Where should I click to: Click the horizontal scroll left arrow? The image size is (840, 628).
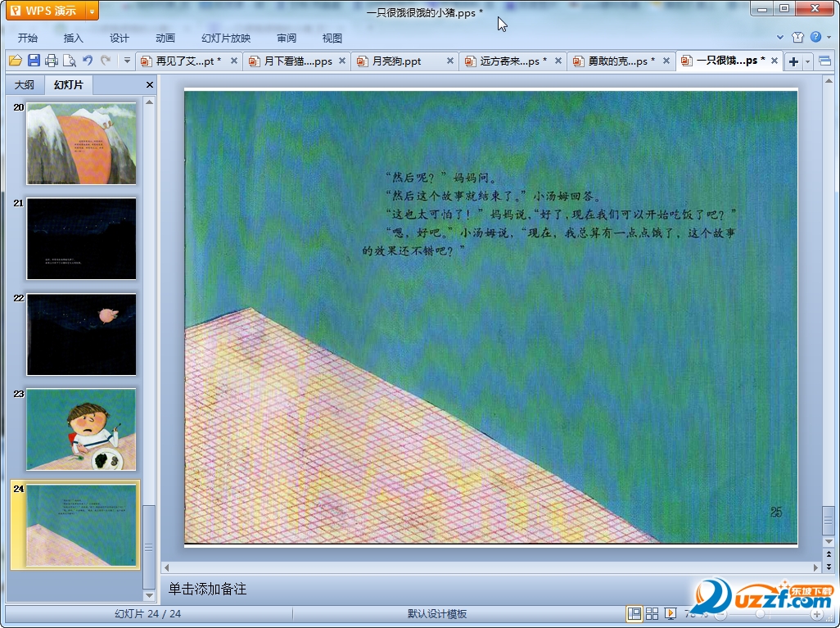[166, 567]
